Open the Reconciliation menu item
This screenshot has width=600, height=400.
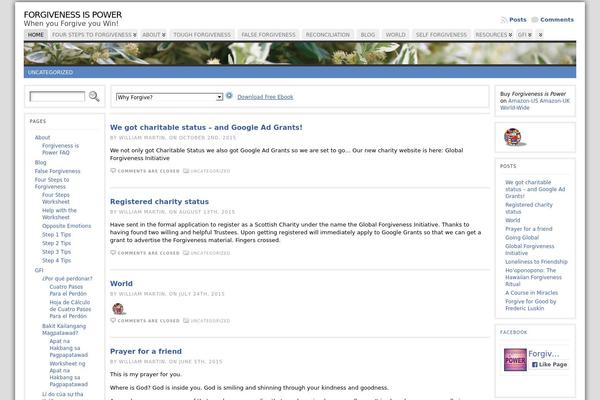pyautogui.click(x=328, y=35)
